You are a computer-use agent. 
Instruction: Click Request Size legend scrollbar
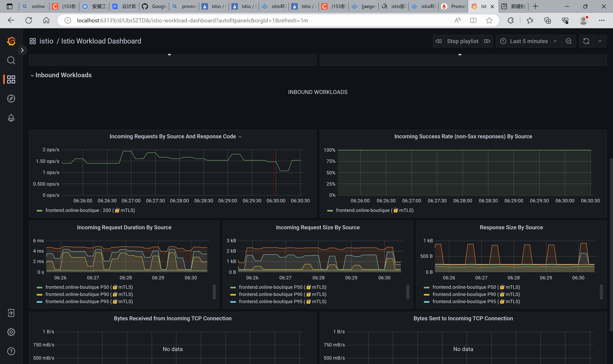coord(408,292)
